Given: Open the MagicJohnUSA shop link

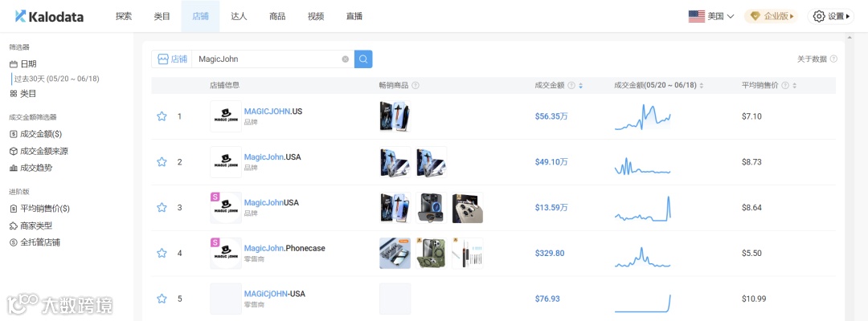Looking at the screenshot, I should [x=272, y=203].
